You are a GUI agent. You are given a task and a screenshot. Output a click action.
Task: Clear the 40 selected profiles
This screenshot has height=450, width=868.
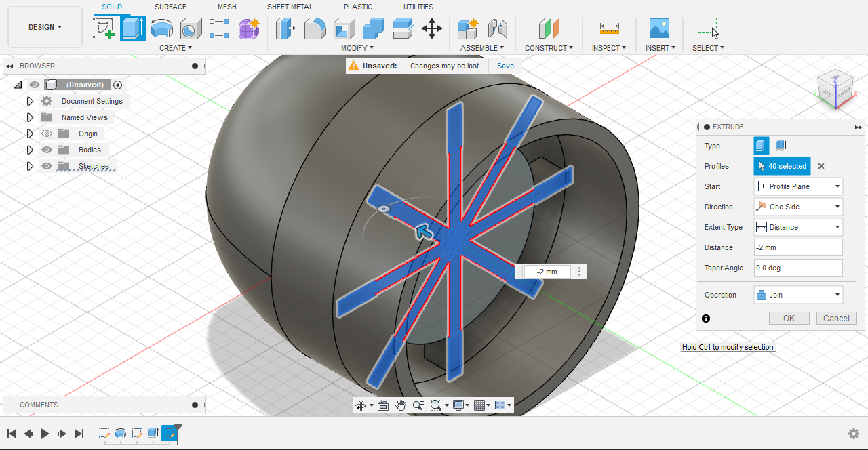pos(821,166)
